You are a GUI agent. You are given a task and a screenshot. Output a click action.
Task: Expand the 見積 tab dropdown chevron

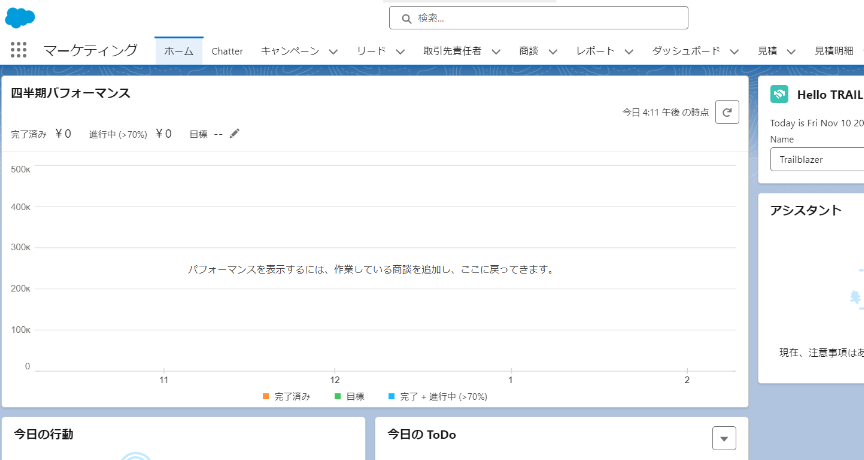[x=791, y=52]
